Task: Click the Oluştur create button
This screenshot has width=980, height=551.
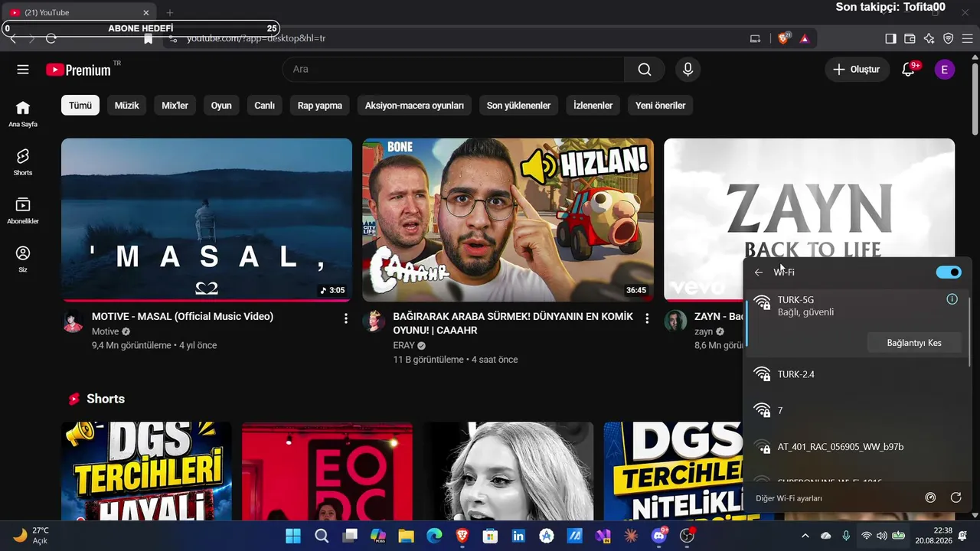Action: pyautogui.click(x=857, y=70)
